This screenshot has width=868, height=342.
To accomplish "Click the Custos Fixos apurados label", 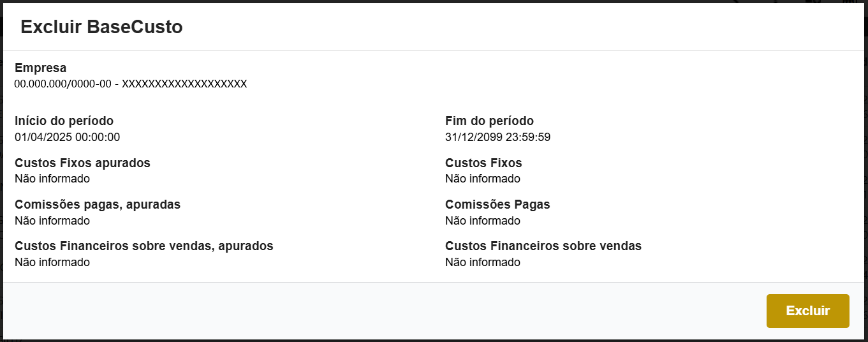I will click(x=82, y=163).
